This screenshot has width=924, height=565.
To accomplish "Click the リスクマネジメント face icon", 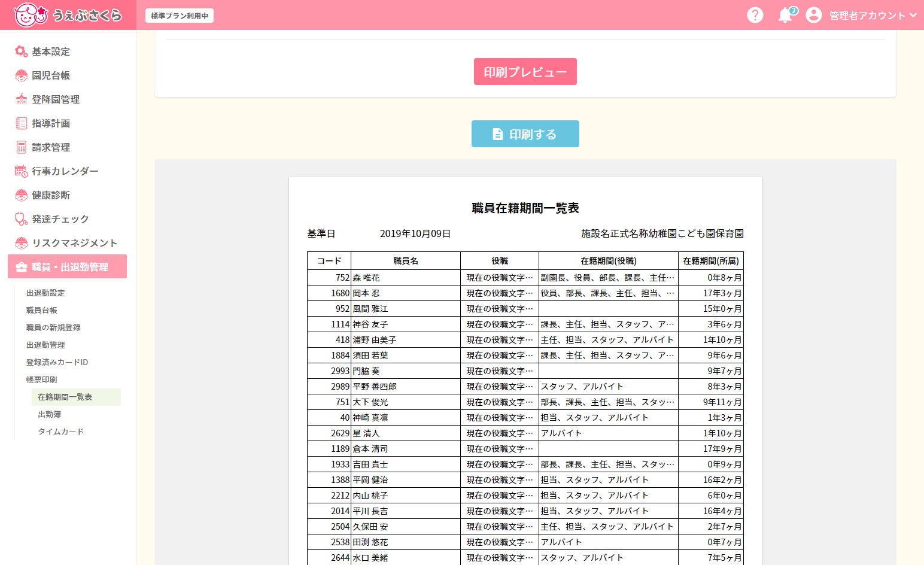I will click(x=22, y=243).
